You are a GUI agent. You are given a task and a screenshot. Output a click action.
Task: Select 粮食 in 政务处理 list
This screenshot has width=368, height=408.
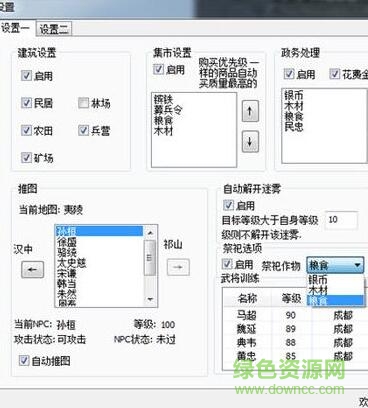click(294, 116)
